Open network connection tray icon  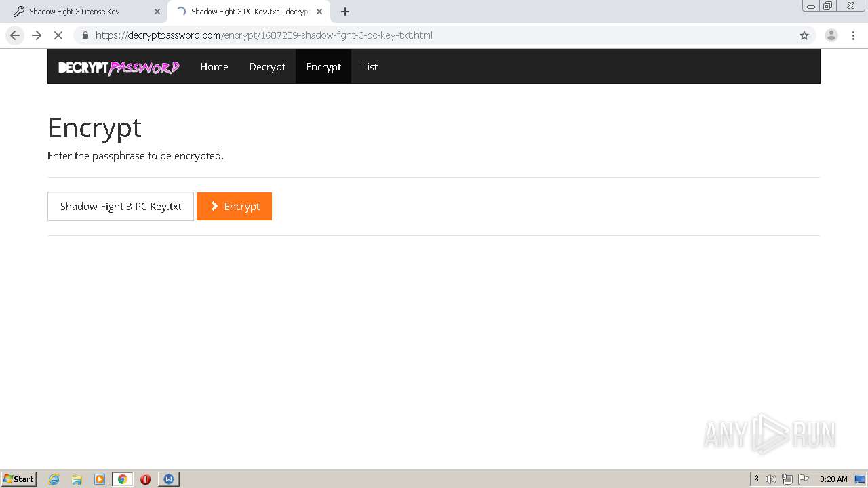tap(787, 479)
